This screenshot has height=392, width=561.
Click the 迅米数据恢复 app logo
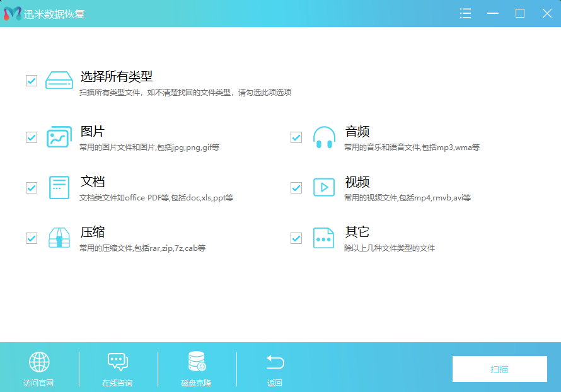(x=11, y=13)
